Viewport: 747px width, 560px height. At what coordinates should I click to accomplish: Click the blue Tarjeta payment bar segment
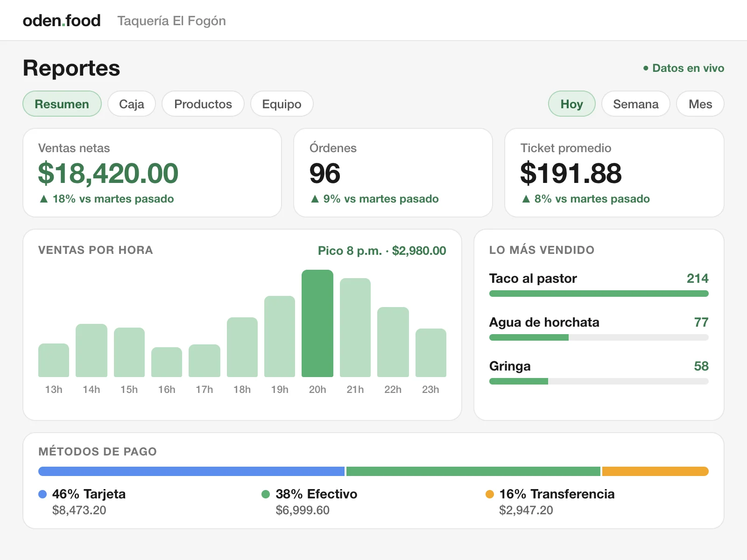click(191, 471)
